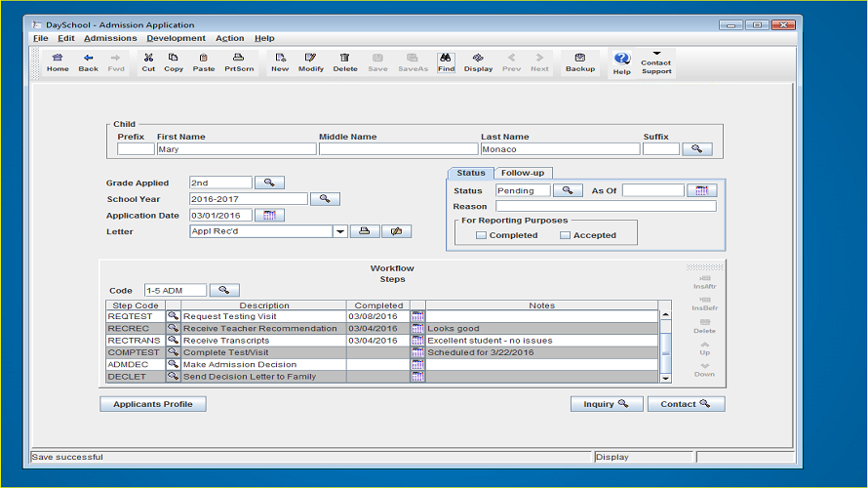Click the Notes column header

(x=541, y=305)
